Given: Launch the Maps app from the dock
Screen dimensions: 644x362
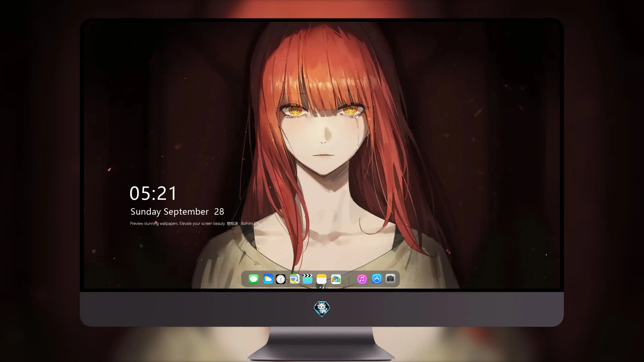Looking at the screenshot, I should tap(294, 279).
